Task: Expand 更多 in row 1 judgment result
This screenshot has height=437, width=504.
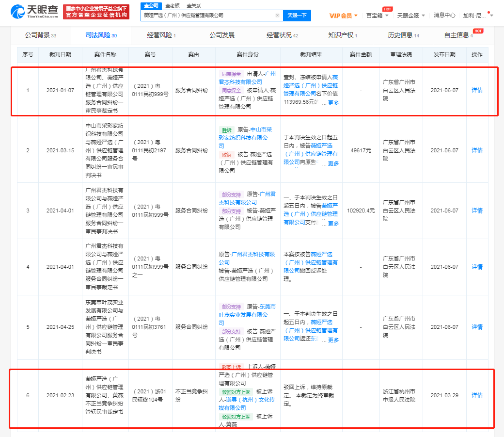Action: (333, 102)
